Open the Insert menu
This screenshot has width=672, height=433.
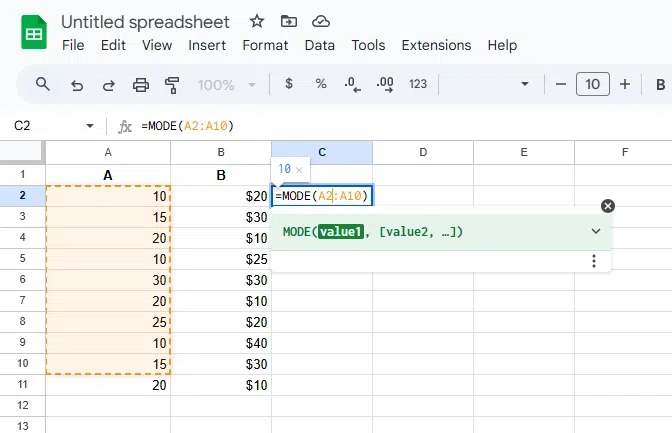[x=207, y=45]
